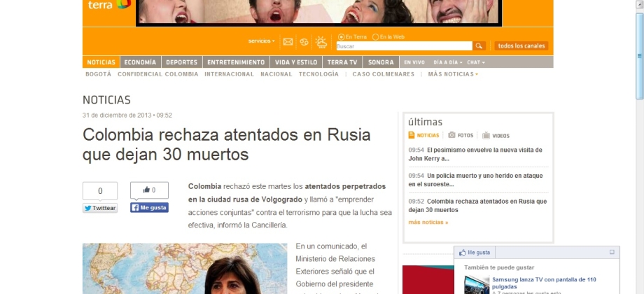Viewport: 644px width, 294px height.
Task: Open the weather cloud-sun icon
Action: coord(321,42)
